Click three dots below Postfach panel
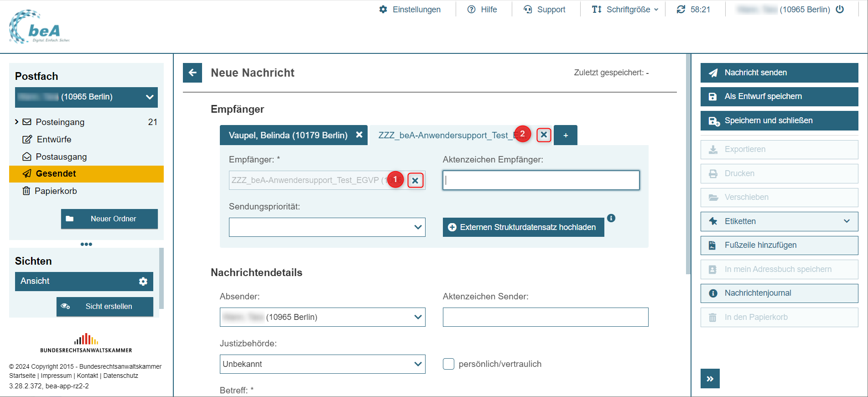 (x=86, y=244)
